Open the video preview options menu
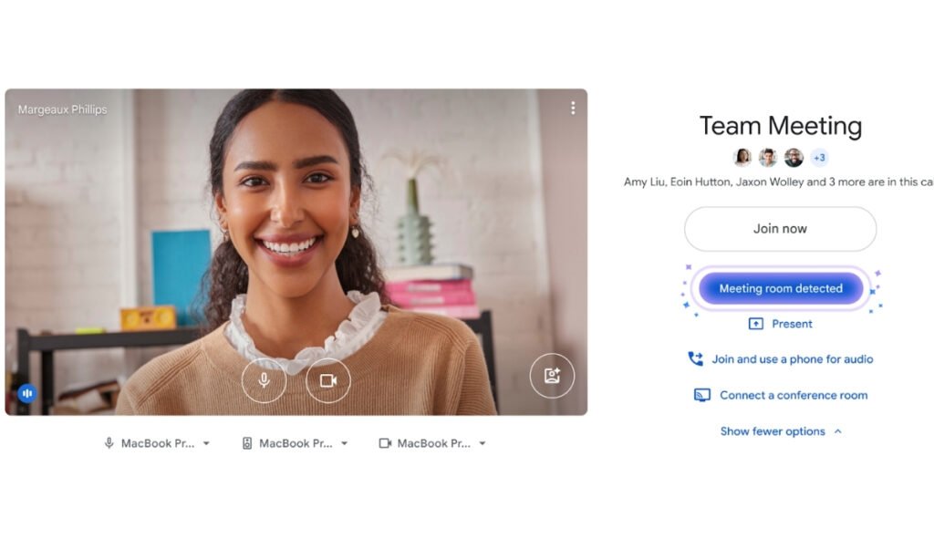Screen dimensions: 934x560 click(573, 108)
